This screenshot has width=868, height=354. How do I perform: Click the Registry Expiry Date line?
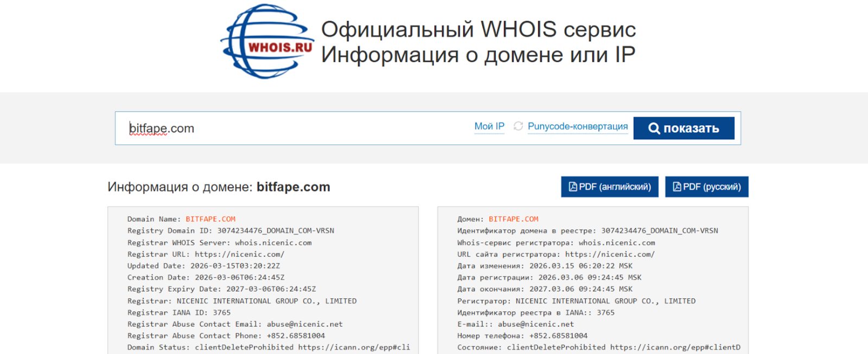[x=221, y=289]
